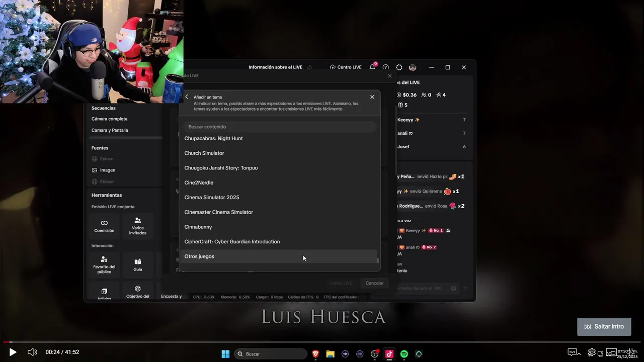644x362 pixels.
Task: Open Spotify from taskbar
Action: click(x=404, y=354)
